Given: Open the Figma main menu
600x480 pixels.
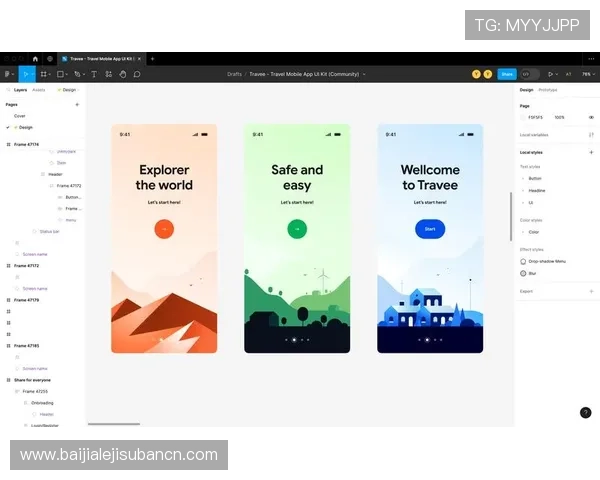Looking at the screenshot, I should click(7, 74).
